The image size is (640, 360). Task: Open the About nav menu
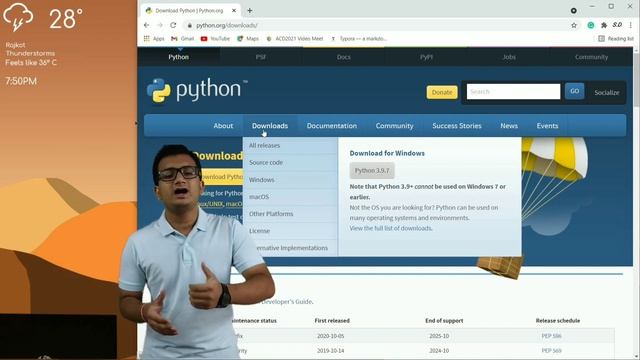[223, 126]
